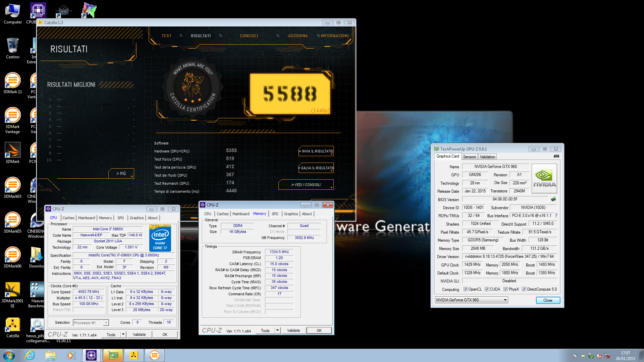Click the disconnected network tray icon
644x362 pixels.
(607, 356)
